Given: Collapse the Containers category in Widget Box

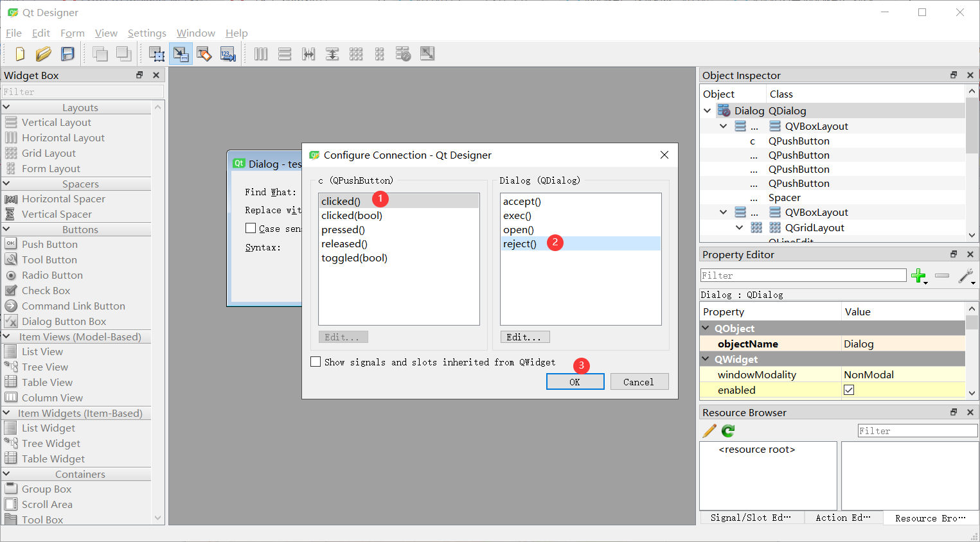Looking at the screenshot, I should tap(6, 474).
